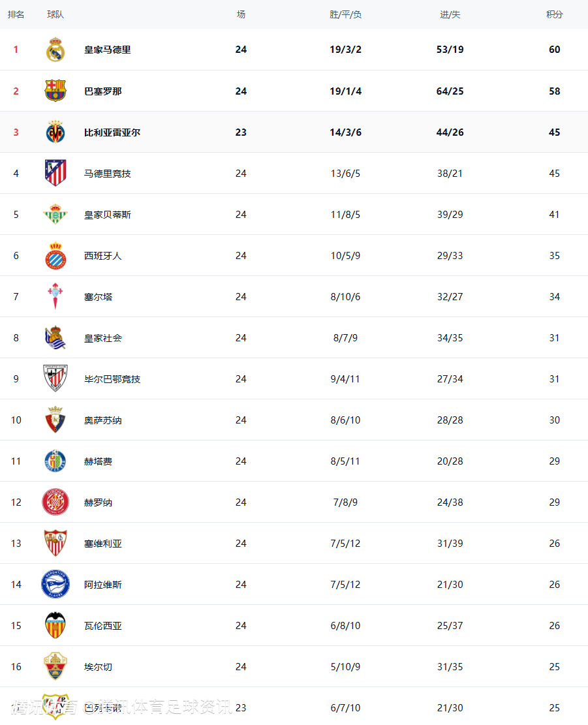
Task: Click the Girona red crest
Action: (55, 502)
